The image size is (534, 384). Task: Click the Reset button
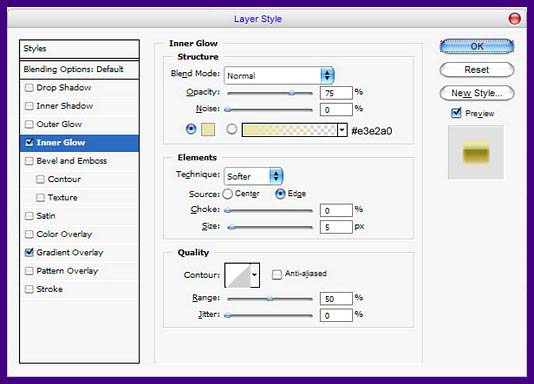(477, 69)
